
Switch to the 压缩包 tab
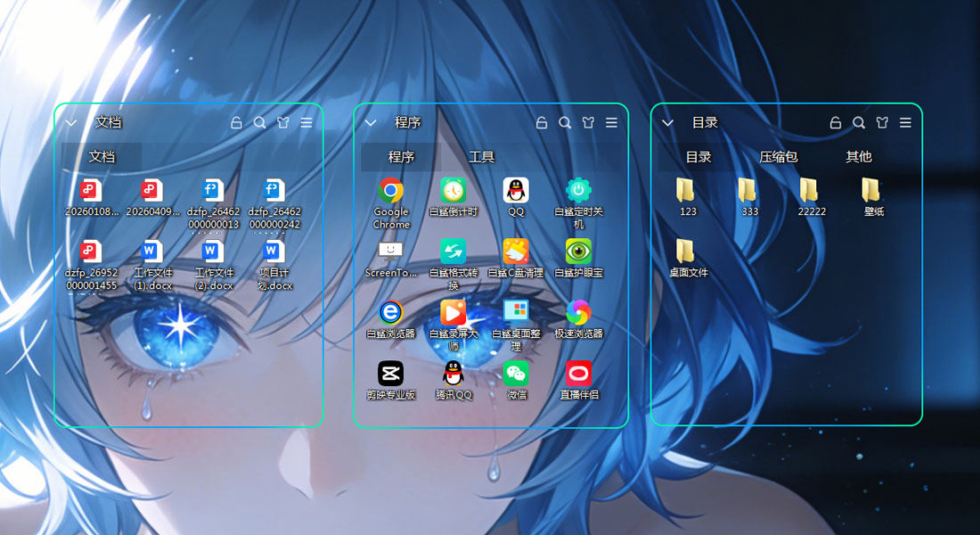778,157
